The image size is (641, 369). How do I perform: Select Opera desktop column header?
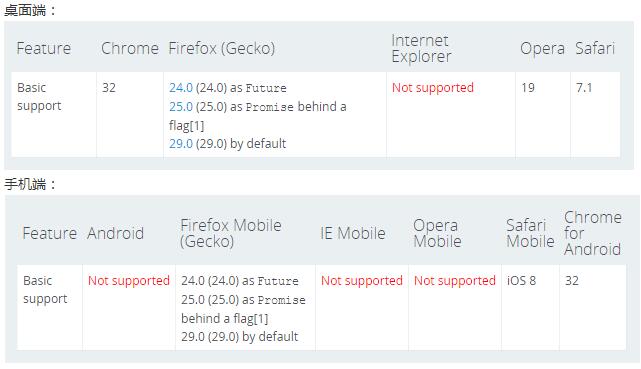(542, 48)
